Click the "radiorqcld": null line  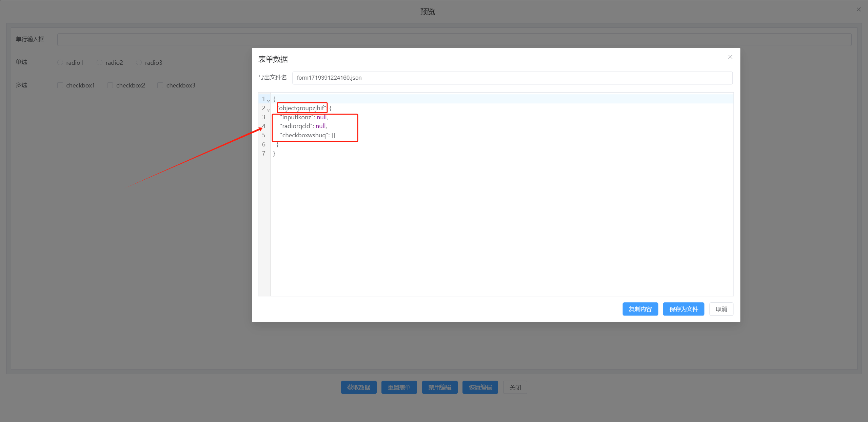pos(303,126)
